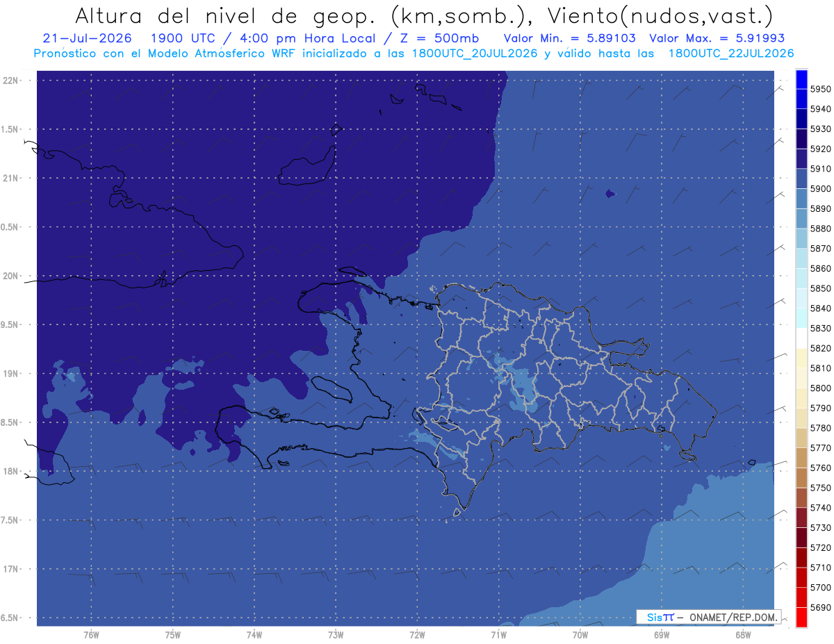Click the '5950' color scale value
The width and height of the screenshot is (834, 644).
[x=821, y=89]
